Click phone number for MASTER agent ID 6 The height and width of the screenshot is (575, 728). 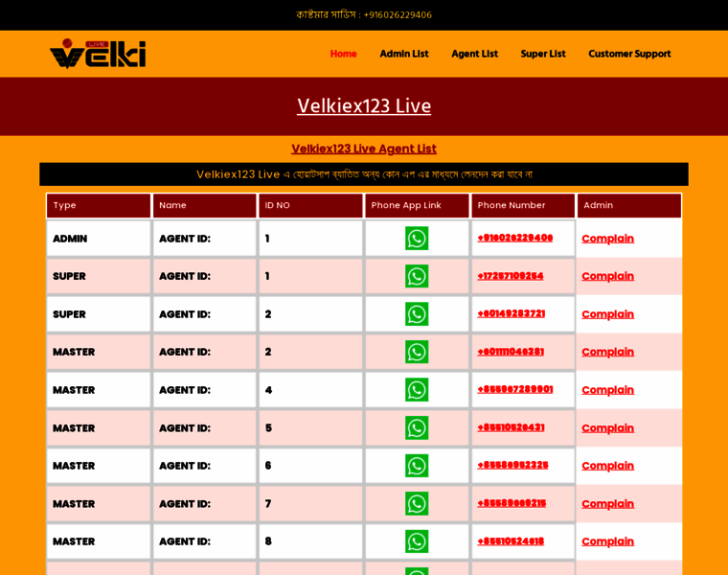point(513,465)
